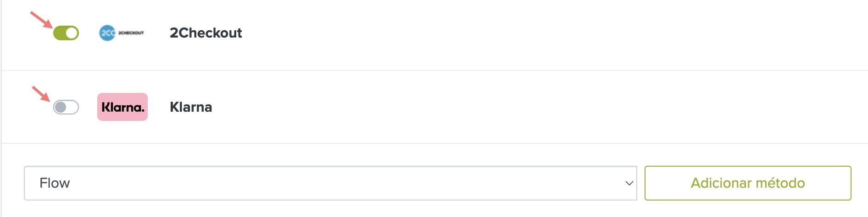
Task: Click the empty area of the Klarna row
Action: (505, 107)
